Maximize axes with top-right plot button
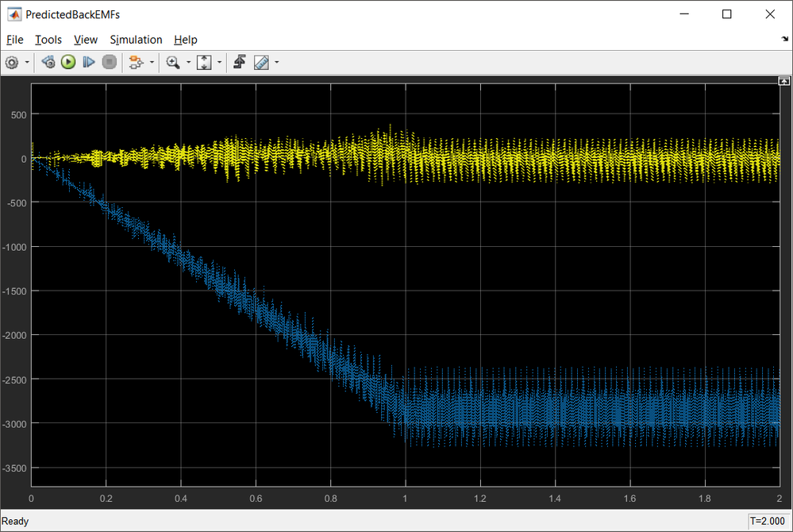This screenshot has width=793, height=532. tap(784, 81)
